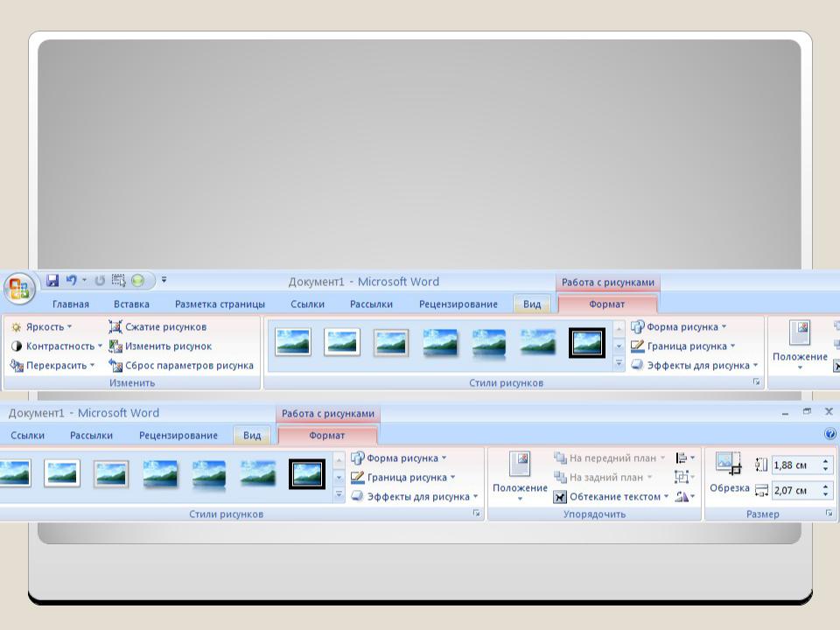The image size is (840, 630).
Task: Undo the last action with blue arrow
Action: coord(71,280)
